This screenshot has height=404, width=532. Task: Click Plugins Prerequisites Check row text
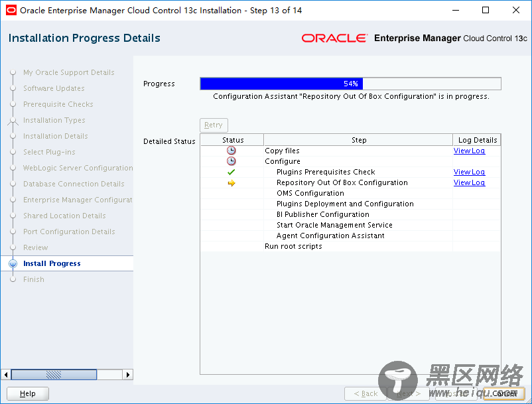tap(326, 172)
